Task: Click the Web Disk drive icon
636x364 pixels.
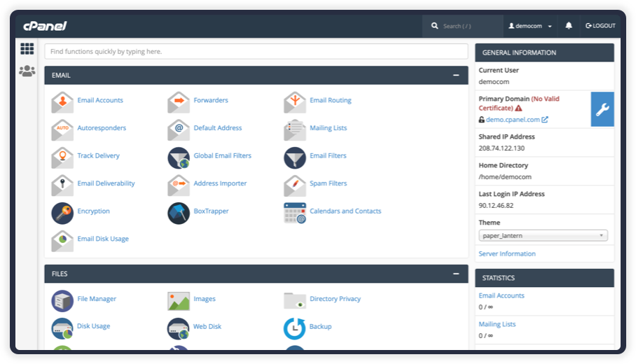Action: [179, 328]
